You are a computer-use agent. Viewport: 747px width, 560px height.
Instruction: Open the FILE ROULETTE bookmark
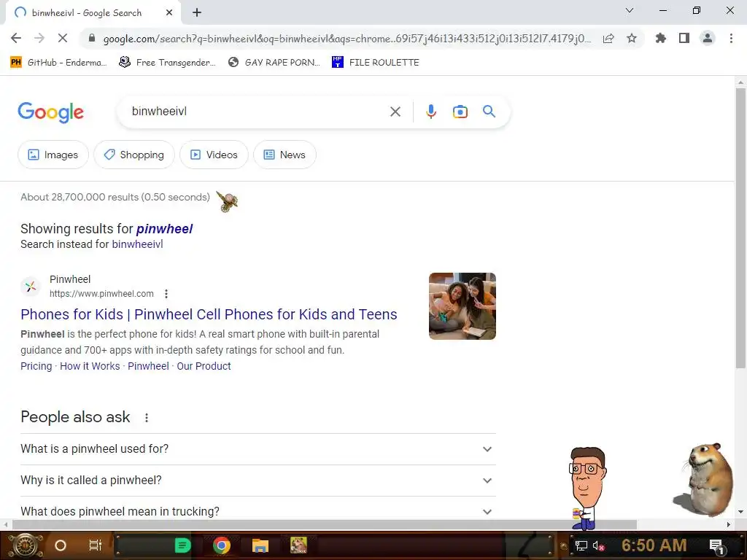376,63
